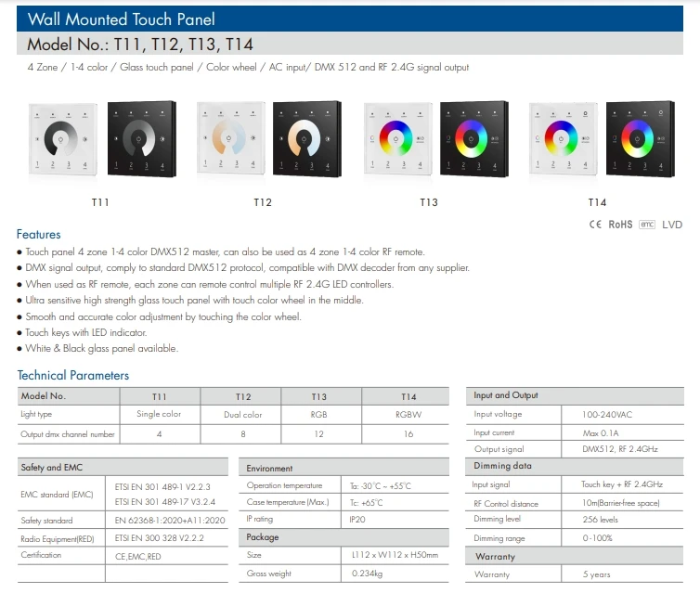Click the 'Case temperature (Max.)' row label
Viewport: 700px width, 606px height.
(x=288, y=502)
